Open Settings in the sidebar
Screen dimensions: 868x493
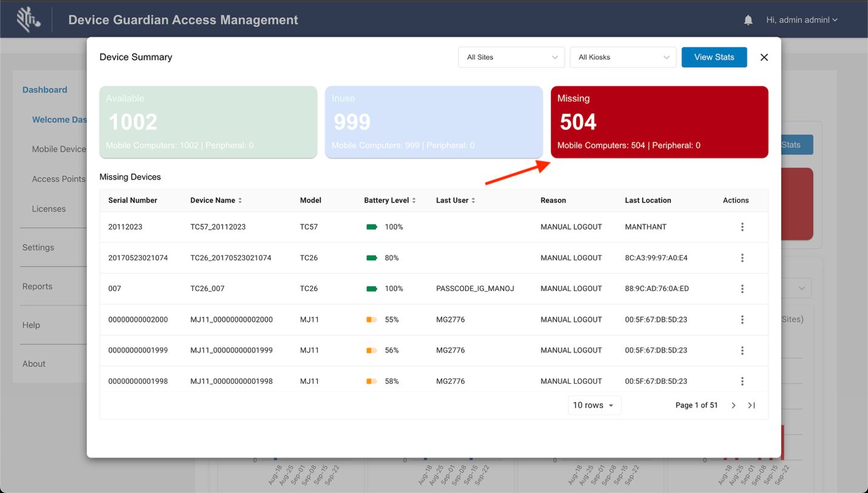(x=38, y=247)
